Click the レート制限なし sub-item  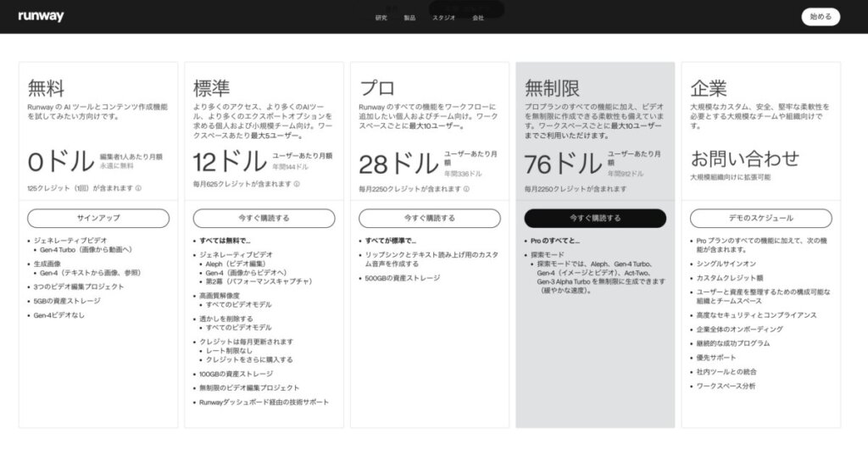point(229,351)
